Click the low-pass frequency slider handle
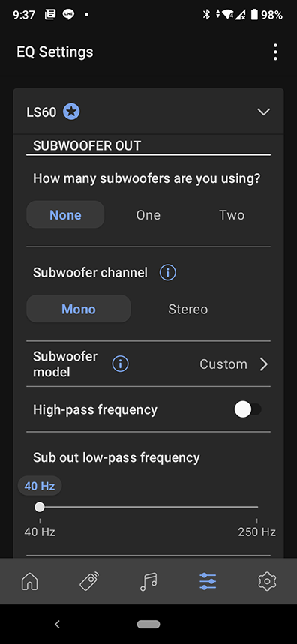The height and width of the screenshot is (644, 297). click(40, 507)
